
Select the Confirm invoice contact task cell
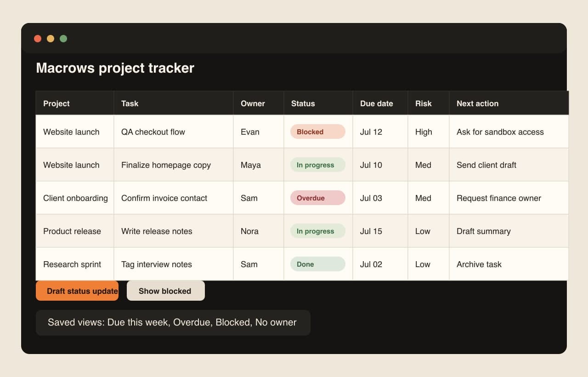[174, 198]
